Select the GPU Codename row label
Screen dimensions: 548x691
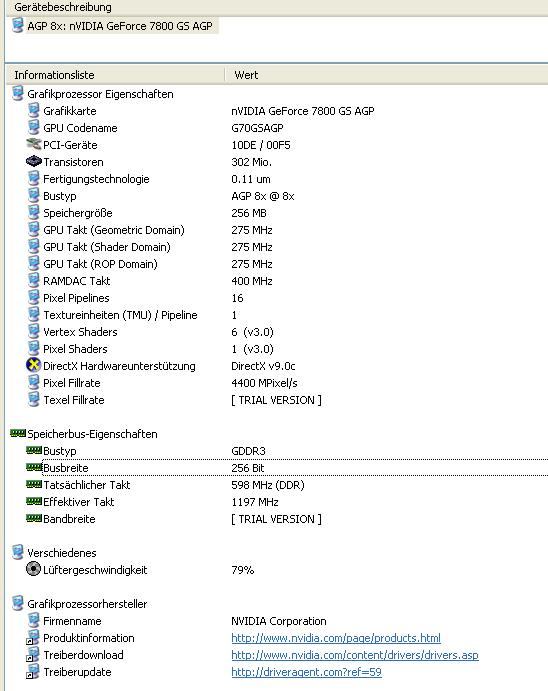coord(80,128)
